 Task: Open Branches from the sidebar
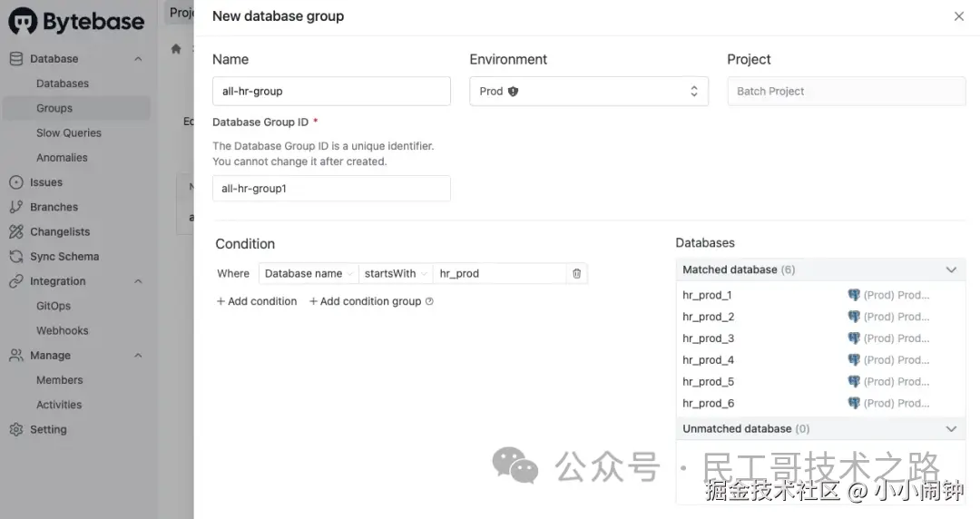[x=54, y=207]
